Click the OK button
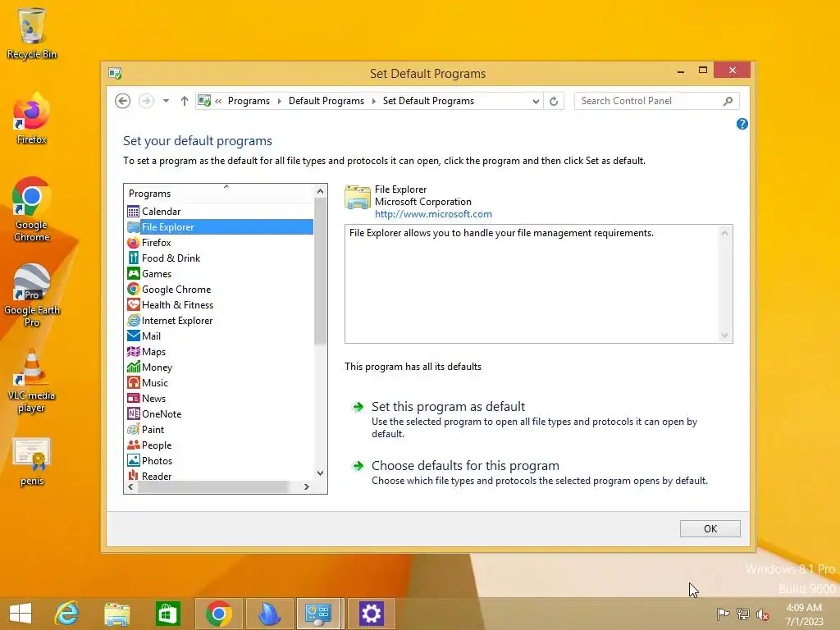 (x=710, y=529)
